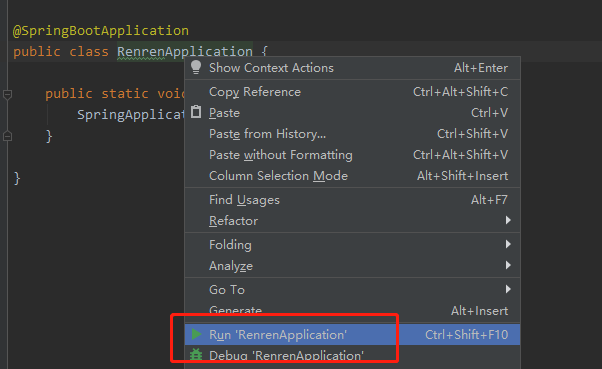Click the clipboard Paste icon
Image resolution: width=602 pixels, height=369 pixels.
[196, 112]
